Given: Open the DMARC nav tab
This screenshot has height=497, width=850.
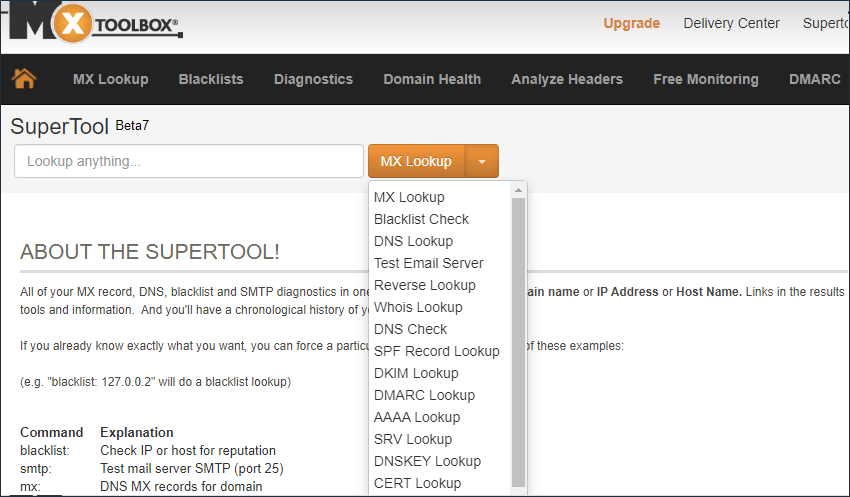Looking at the screenshot, I should [814, 79].
